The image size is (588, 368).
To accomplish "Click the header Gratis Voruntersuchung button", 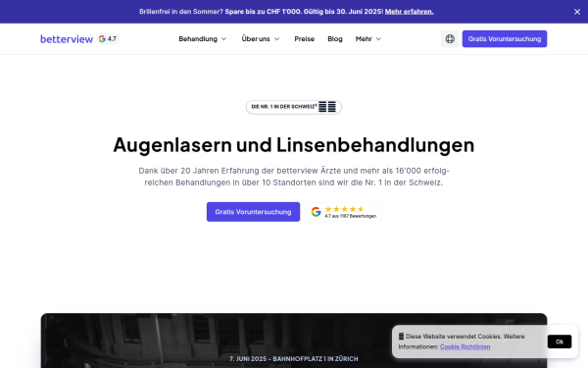I will point(505,39).
